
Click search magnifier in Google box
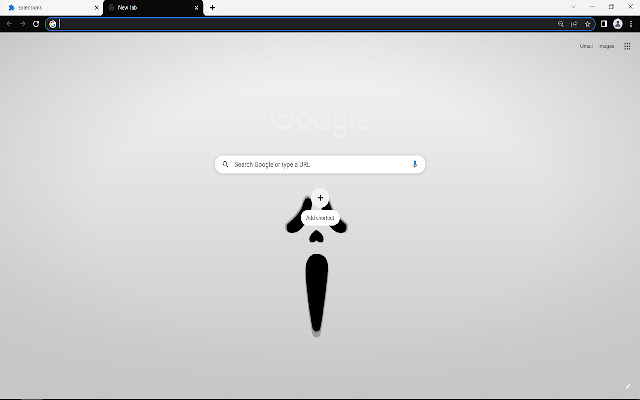point(225,164)
